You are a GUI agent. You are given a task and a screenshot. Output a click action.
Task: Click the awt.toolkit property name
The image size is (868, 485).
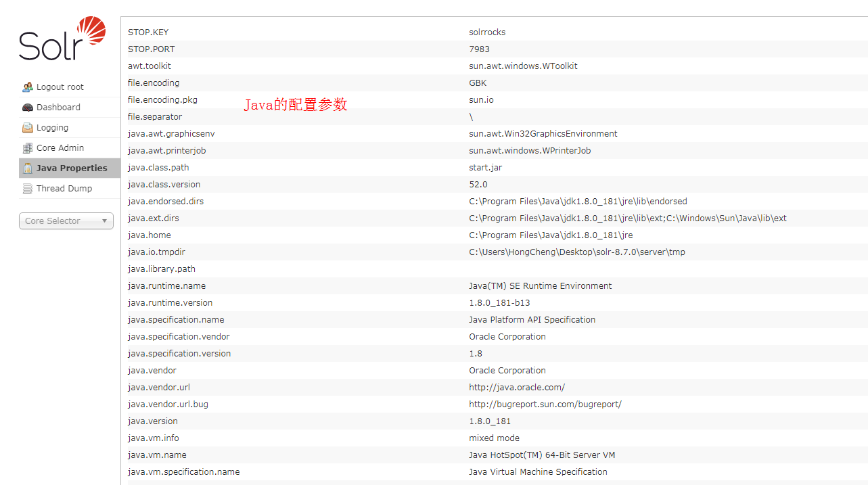(150, 66)
